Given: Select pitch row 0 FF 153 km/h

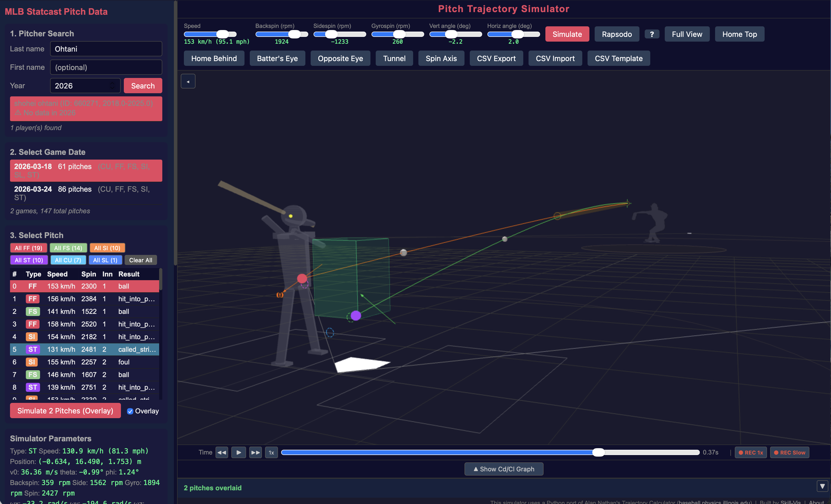Looking at the screenshot, I should pyautogui.click(x=84, y=286).
